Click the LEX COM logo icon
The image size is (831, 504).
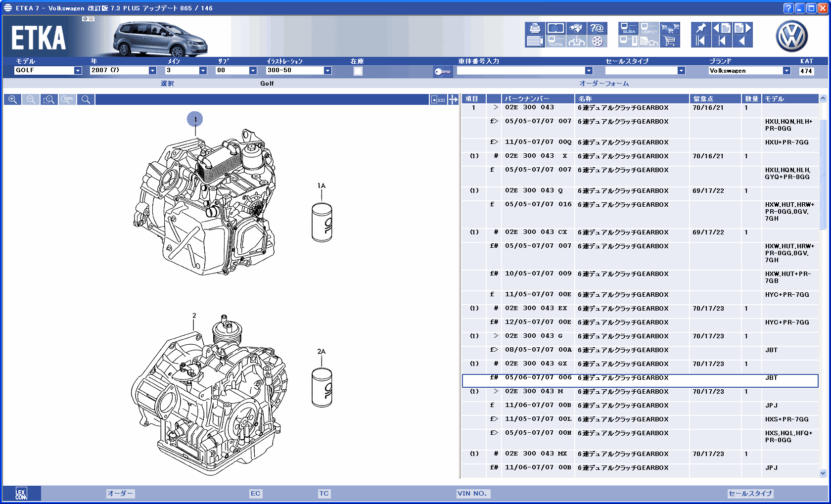[21, 494]
